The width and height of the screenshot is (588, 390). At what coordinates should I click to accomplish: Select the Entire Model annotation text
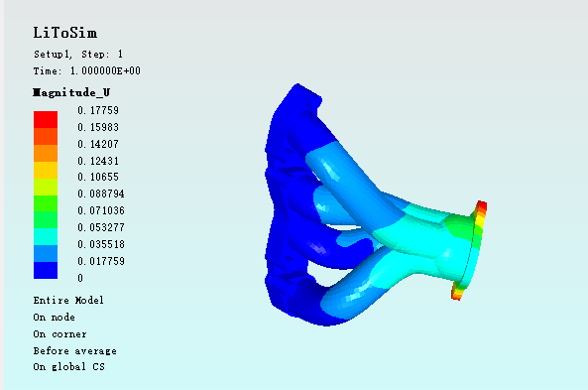[68, 301]
